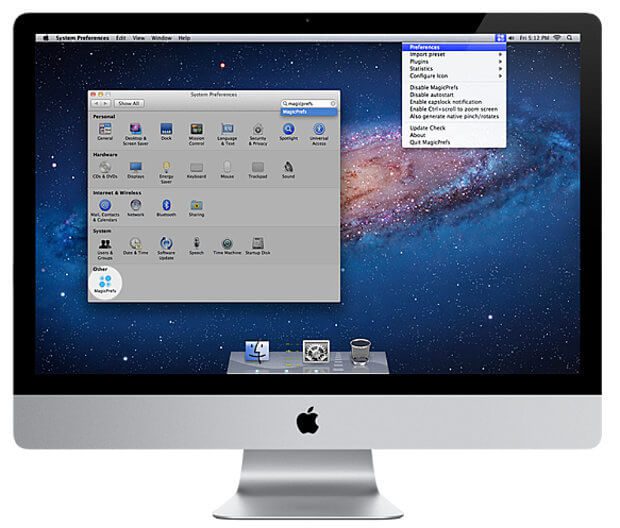This screenshot has height=528, width=620.
Task: Expand the Configure Icon submenu
Action: 454,76
